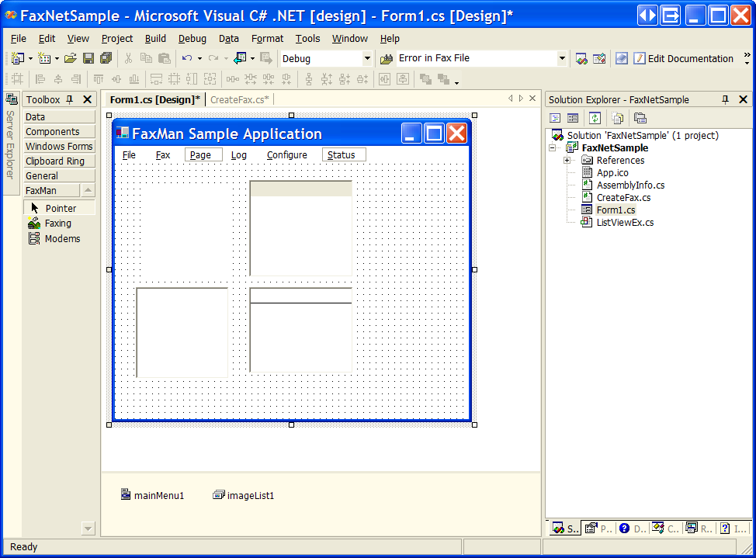The width and height of the screenshot is (756, 558).
Task: Open the Navigate Backward dropdown arrow
Action: point(252,59)
